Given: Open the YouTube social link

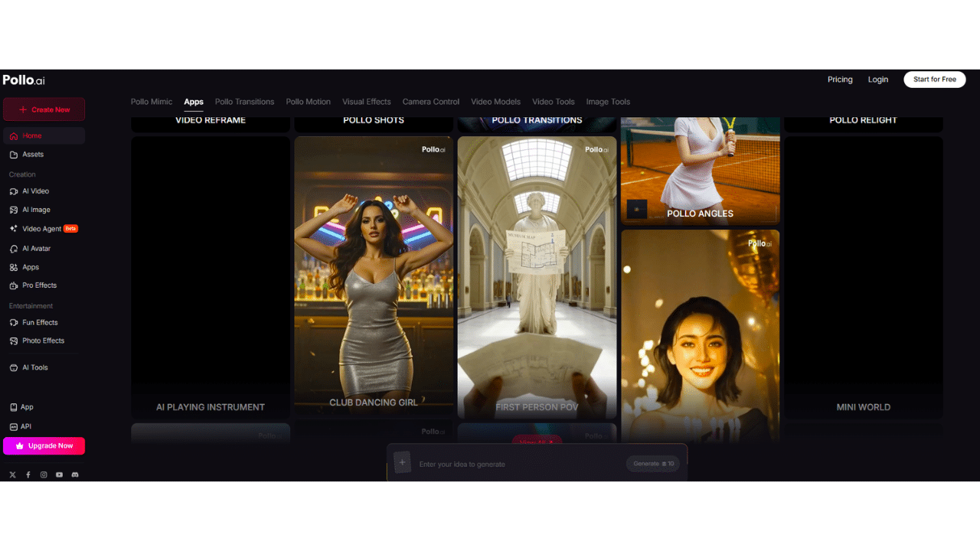Looking at the screenshot, I should coord(60,475).
